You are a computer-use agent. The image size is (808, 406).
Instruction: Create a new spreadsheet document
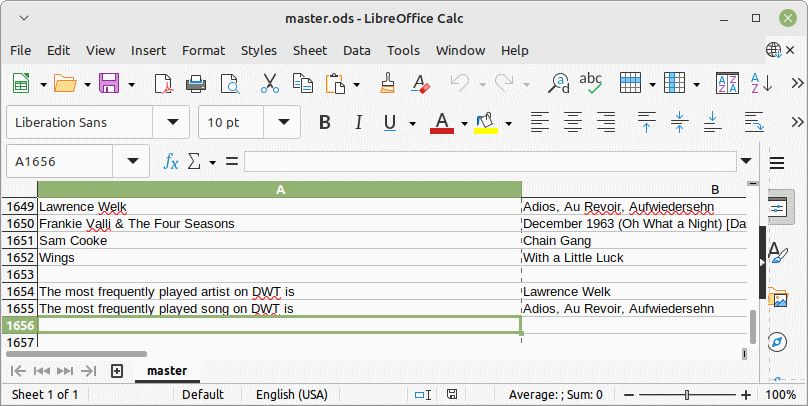click(x=21, y=83)
